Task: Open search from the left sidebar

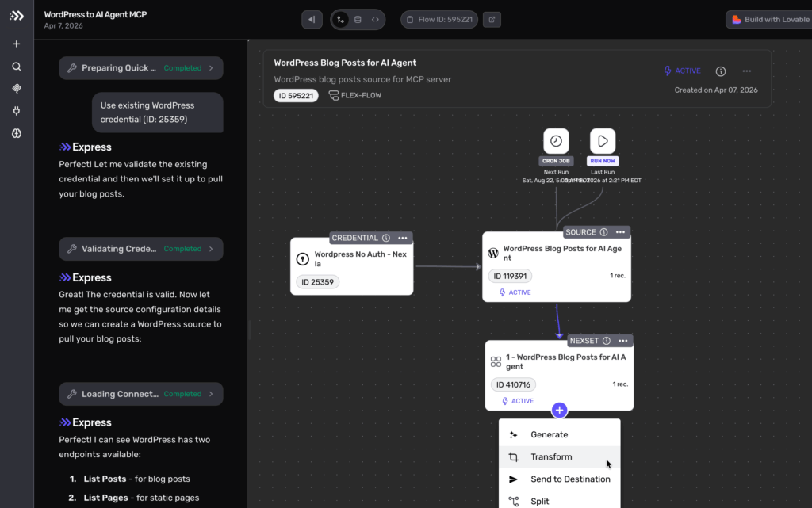Action: tap(17, 67)
